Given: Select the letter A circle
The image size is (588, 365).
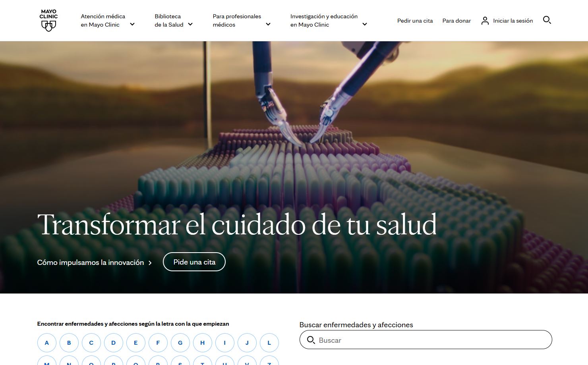Looking at the screenshot, I should [47, 343].
